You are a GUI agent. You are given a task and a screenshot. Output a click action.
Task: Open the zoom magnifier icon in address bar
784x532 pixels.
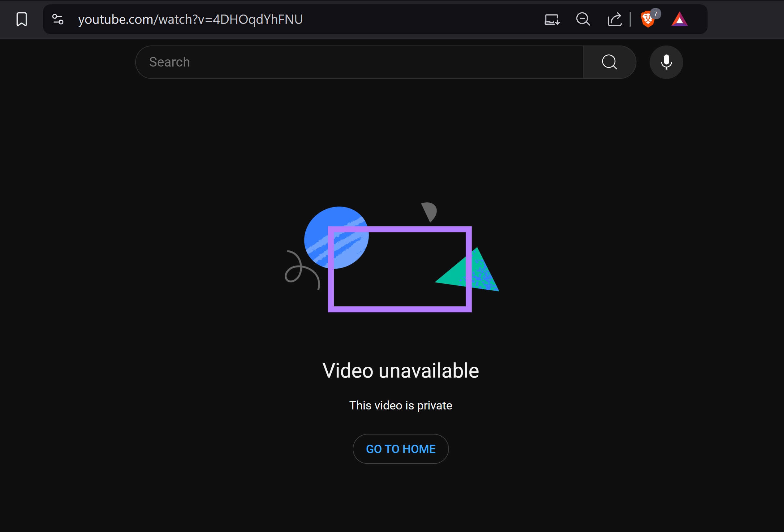[x=583, y=19]
